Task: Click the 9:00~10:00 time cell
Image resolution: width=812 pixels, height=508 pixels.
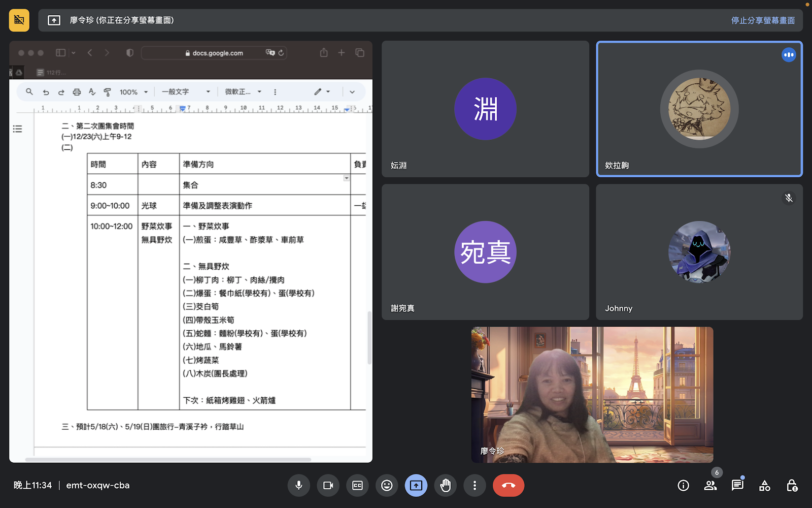Action: click(x=113, y=206)
